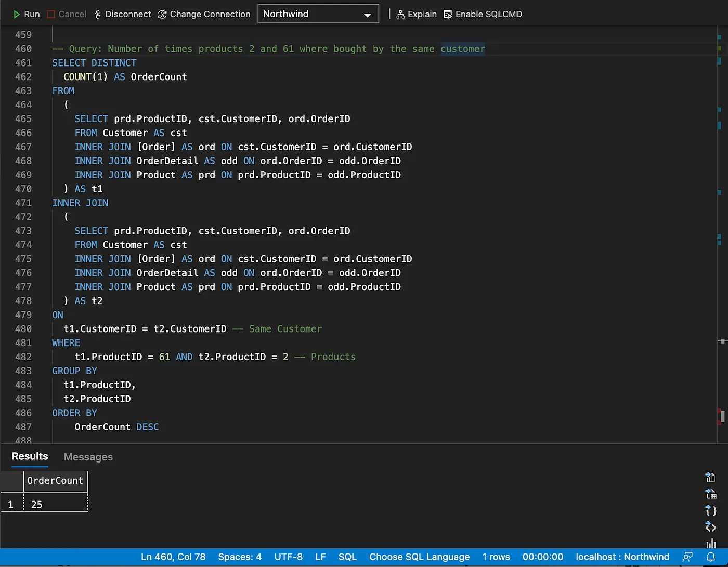728x567 pixels.
Task: Open Change Connection dialog
Action: coord(204,14)
